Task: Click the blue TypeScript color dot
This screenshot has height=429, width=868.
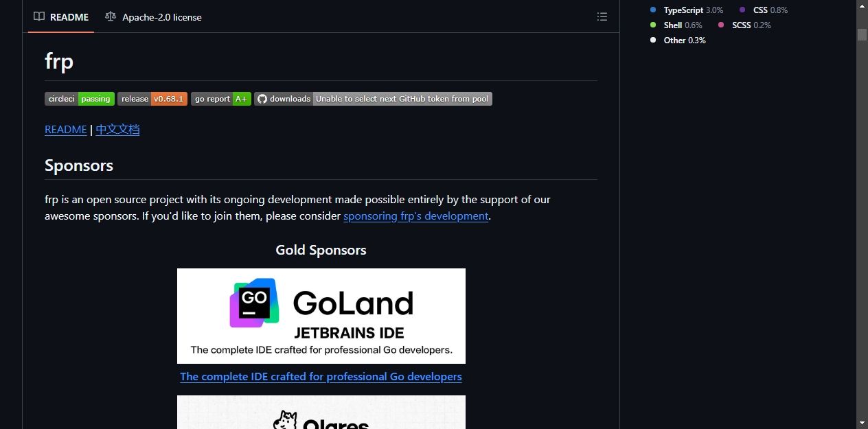Action: [653, 10]
